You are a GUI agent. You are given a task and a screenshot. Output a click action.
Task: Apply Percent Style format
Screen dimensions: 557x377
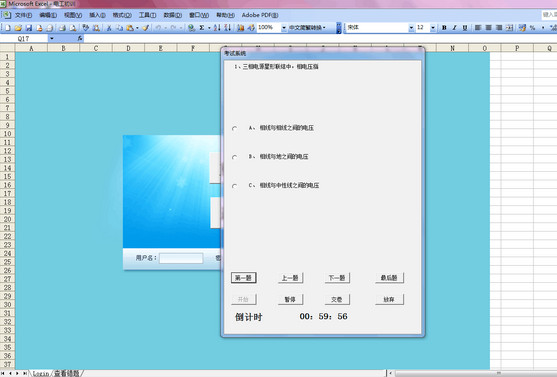click(x=532, y=28)
